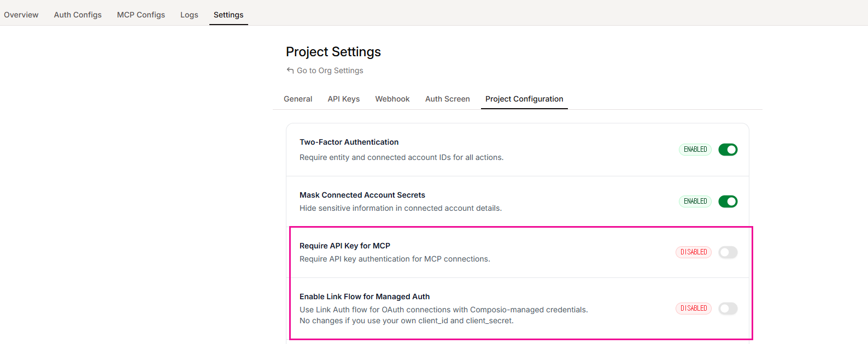The height and width of the screenshot is (344, 868).
Task: View the Logs tab
Action: pos(189,15)
